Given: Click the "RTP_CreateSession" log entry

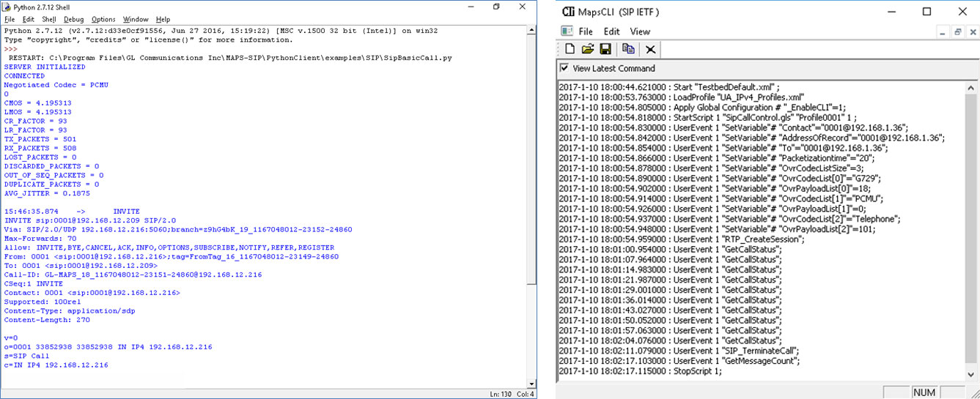Looking at the screenshot, I should 682,239.
